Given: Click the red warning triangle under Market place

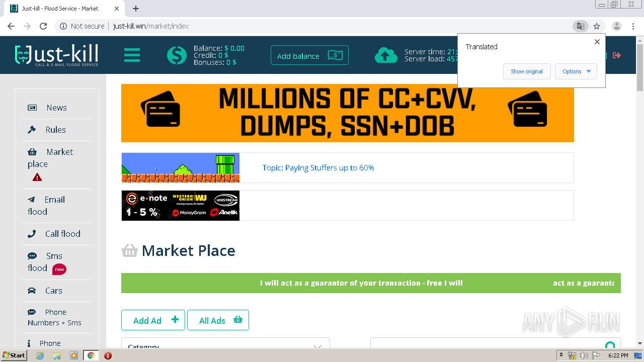Looking at the screenshot, I should point(37,177).
